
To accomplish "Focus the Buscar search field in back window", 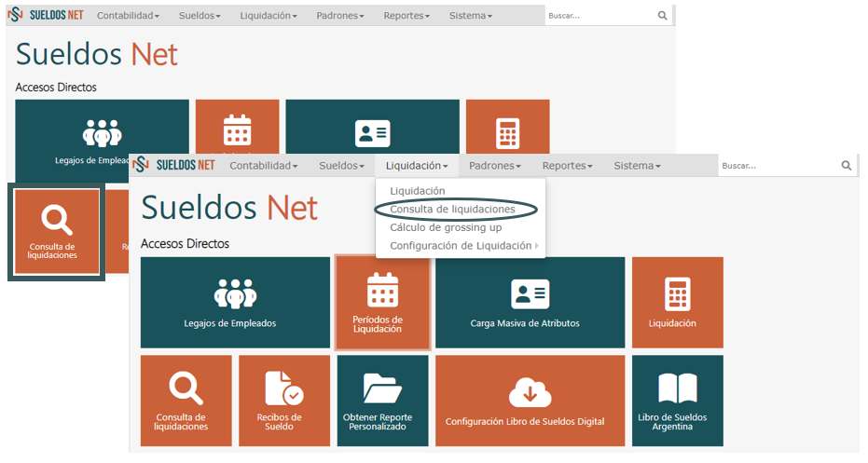I will point(599,16).
